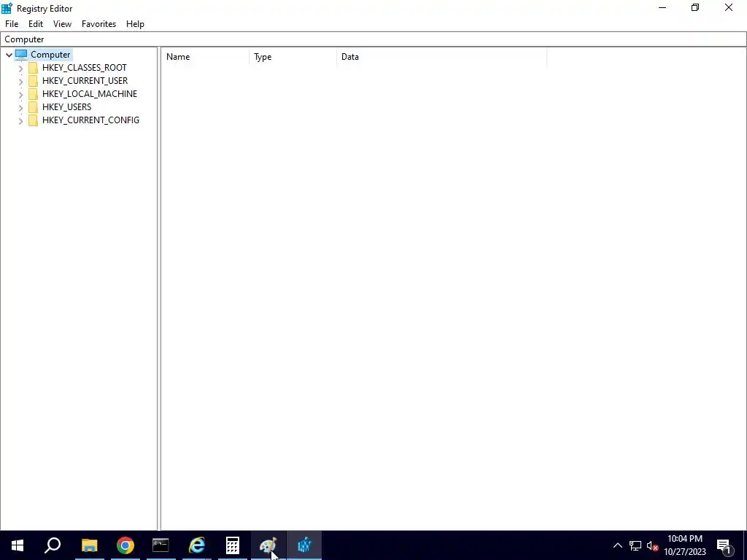Open the View menu
747x560 pixels.
tap(62, 24)
